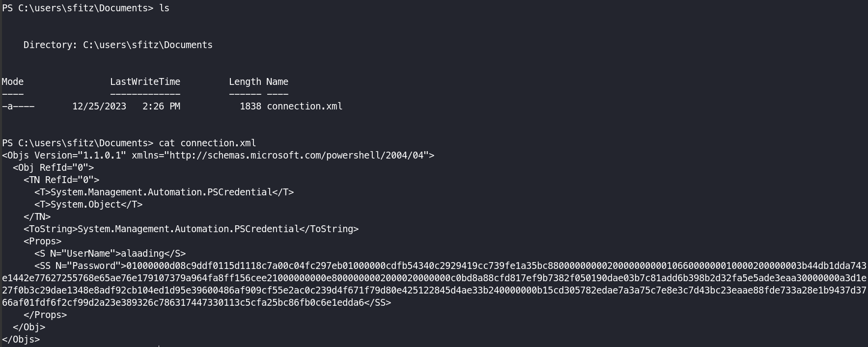Click the Name column header
This screenshot has width=868, height=347.
pyautogui.click(x=278, y=82)
